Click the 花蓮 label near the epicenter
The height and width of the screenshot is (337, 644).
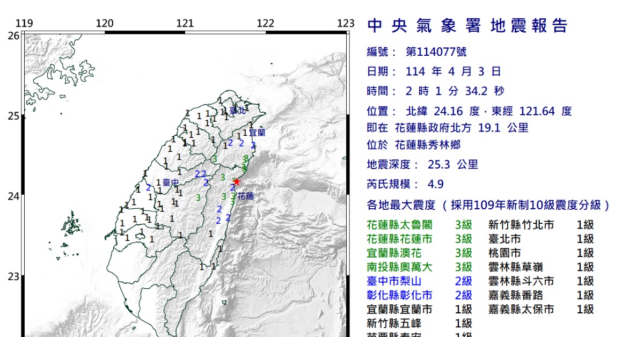(246, 196)
